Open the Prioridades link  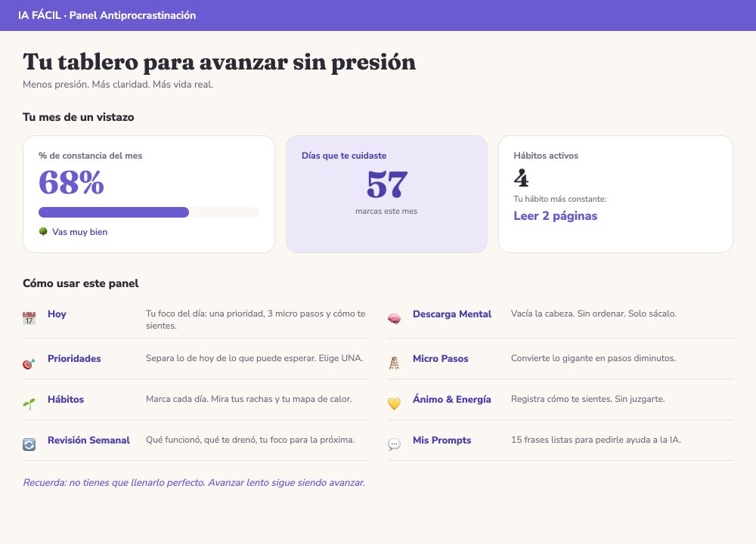click(x=74, y=358)
